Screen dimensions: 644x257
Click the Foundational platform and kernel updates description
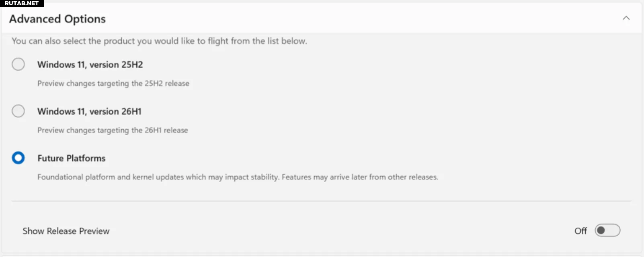(x=238, y=177)
